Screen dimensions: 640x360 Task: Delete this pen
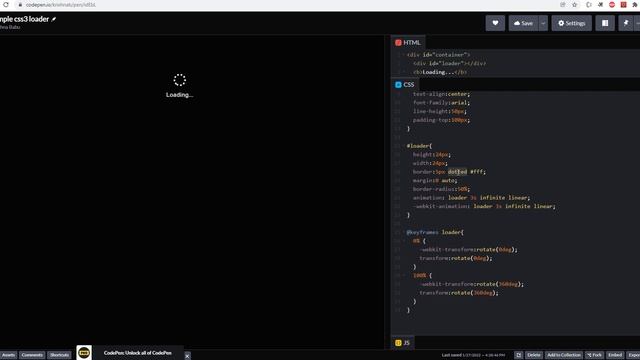(533, 355)
